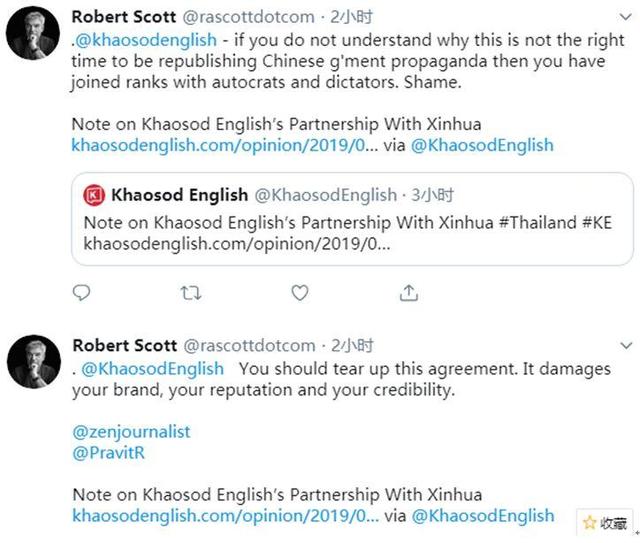The height and width of the screenshot is (543, 640).
Task: Click the @KhaosodEnglish mention in the second tweet
Action: (x=152, y=369)
